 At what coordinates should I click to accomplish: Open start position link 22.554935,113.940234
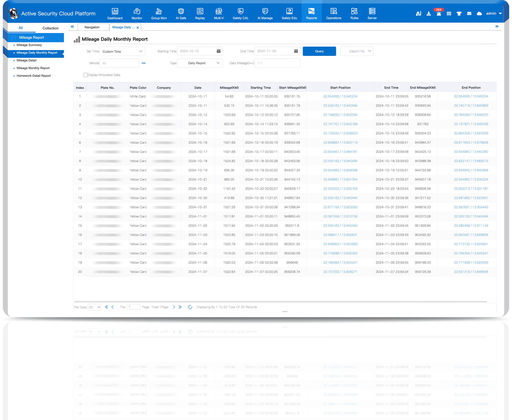point(340,96)
